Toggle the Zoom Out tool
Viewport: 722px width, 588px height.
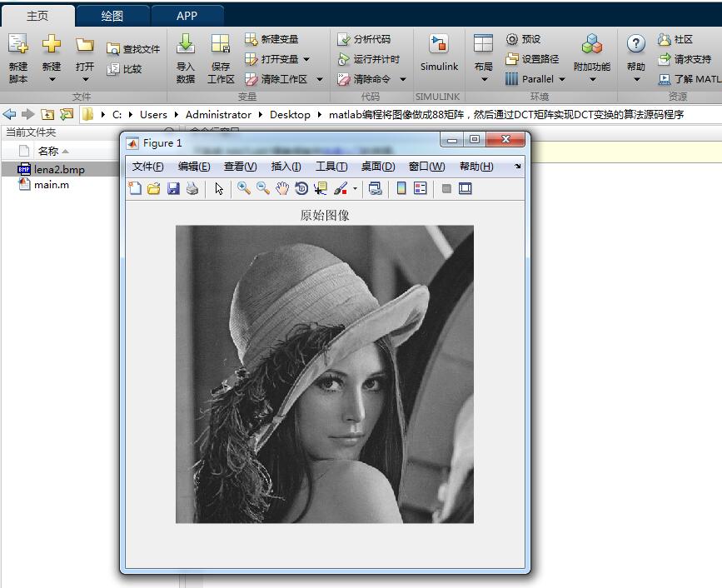tap(263, 188)
